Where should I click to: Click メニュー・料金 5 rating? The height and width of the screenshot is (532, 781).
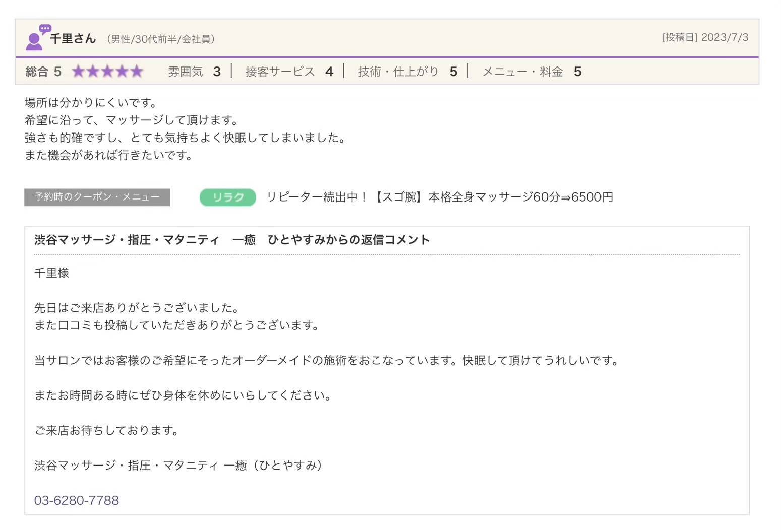coord(532,72)
